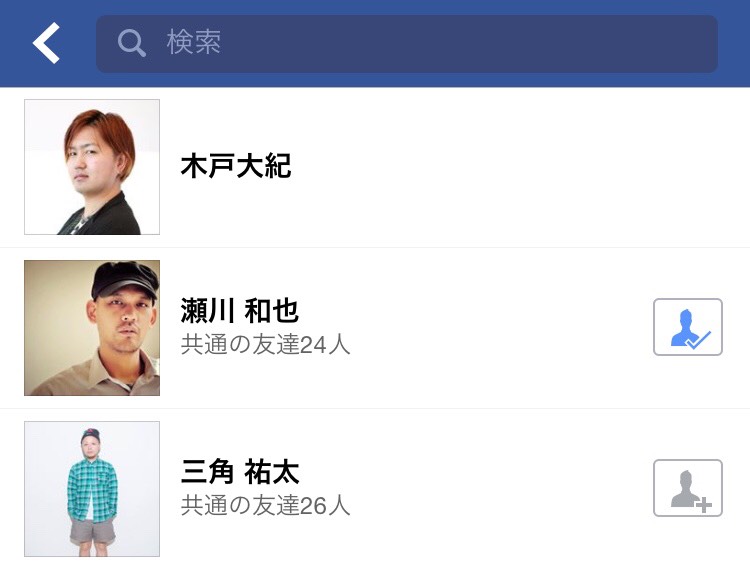750x581 pixels.
Task: Toggle friend status for 瀬川 和也
Action: [x=687, y=327]
